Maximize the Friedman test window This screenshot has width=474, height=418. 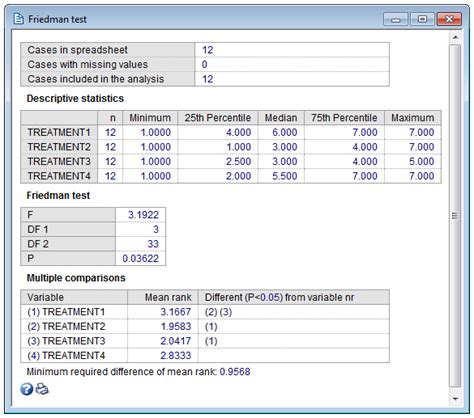422,19
